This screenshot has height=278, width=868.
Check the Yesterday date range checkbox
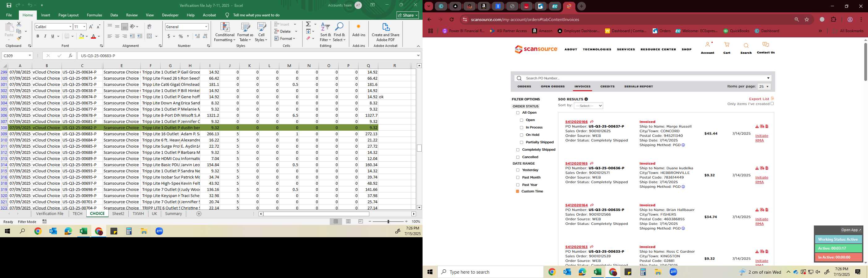coord(518,170)
